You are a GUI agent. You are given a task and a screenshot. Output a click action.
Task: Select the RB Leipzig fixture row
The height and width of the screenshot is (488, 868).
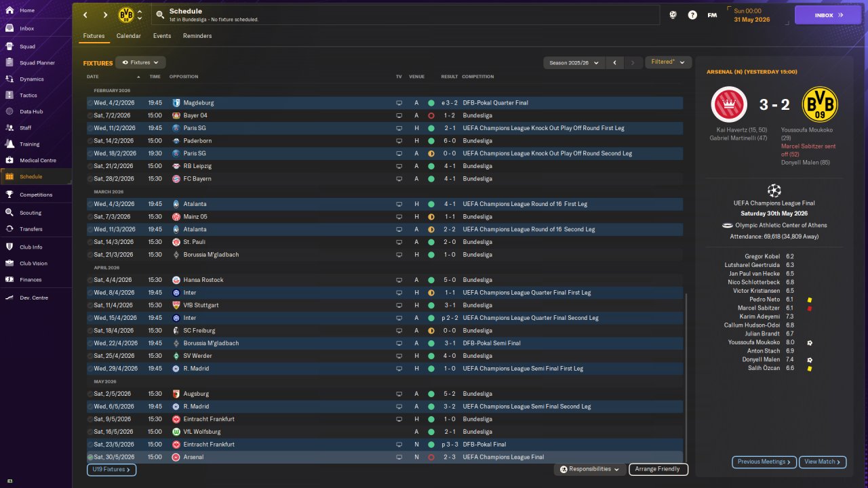(x=384, y=166)
